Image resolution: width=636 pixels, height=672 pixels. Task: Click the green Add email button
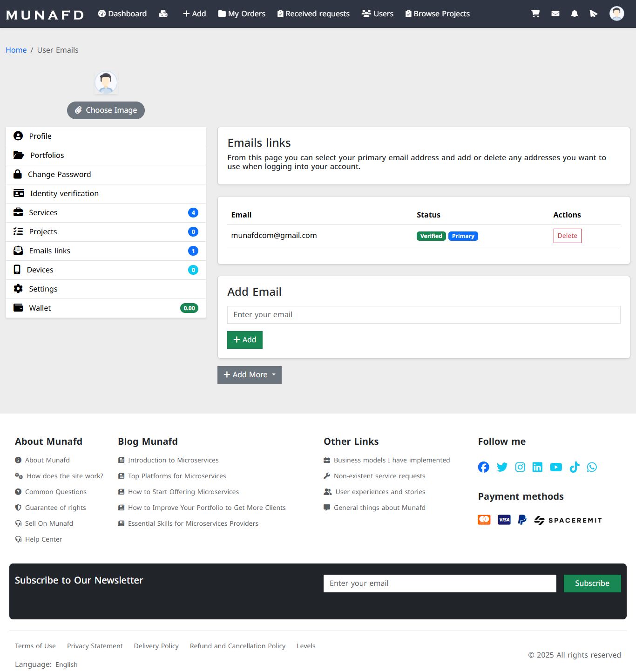245,340
